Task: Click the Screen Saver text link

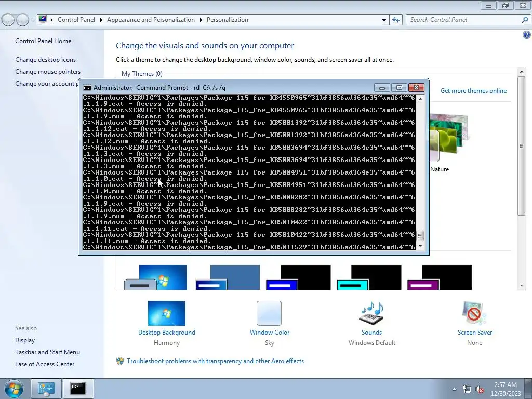Action: click(475, 332)
